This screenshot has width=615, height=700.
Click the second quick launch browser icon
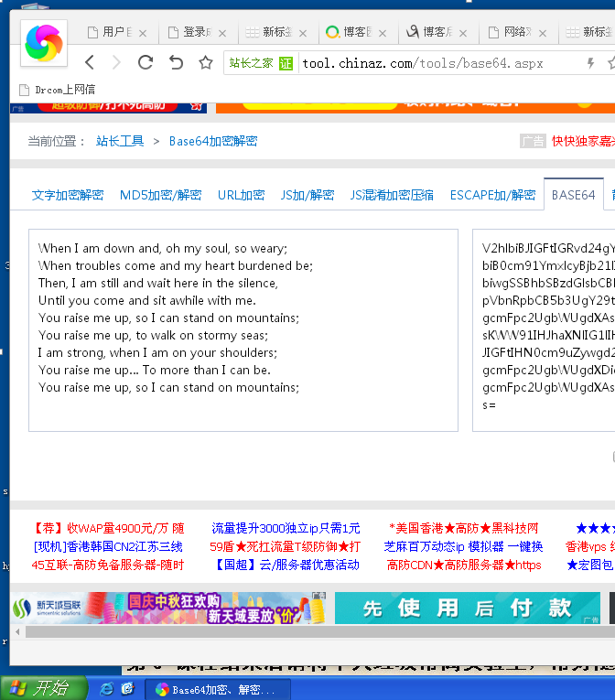[127, 689]
